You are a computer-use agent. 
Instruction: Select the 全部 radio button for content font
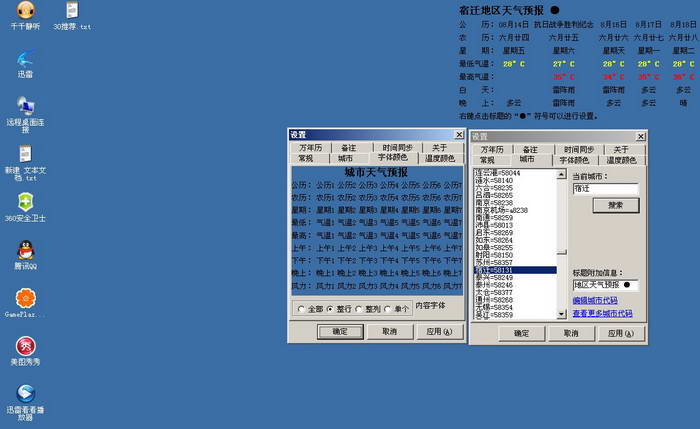coord(302,309)
